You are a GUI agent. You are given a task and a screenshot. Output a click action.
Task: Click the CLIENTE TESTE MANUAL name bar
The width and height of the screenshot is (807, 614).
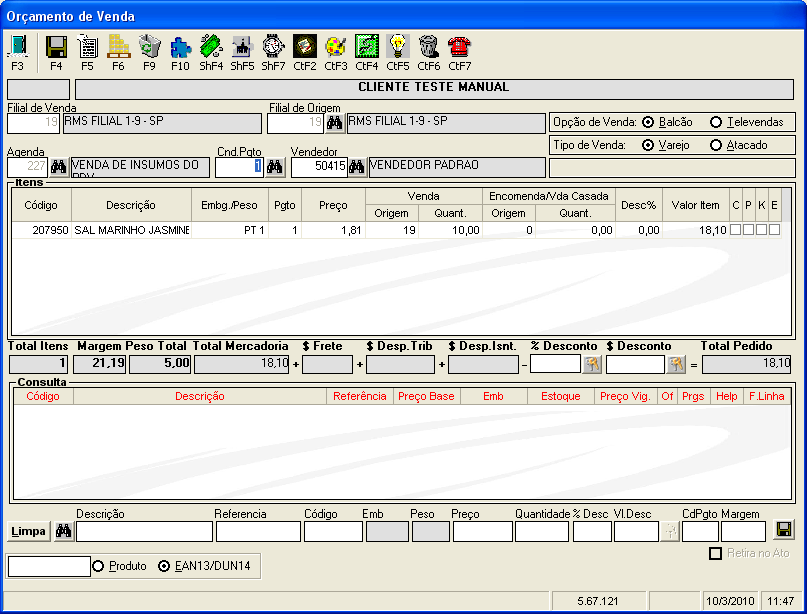point(434,89)
